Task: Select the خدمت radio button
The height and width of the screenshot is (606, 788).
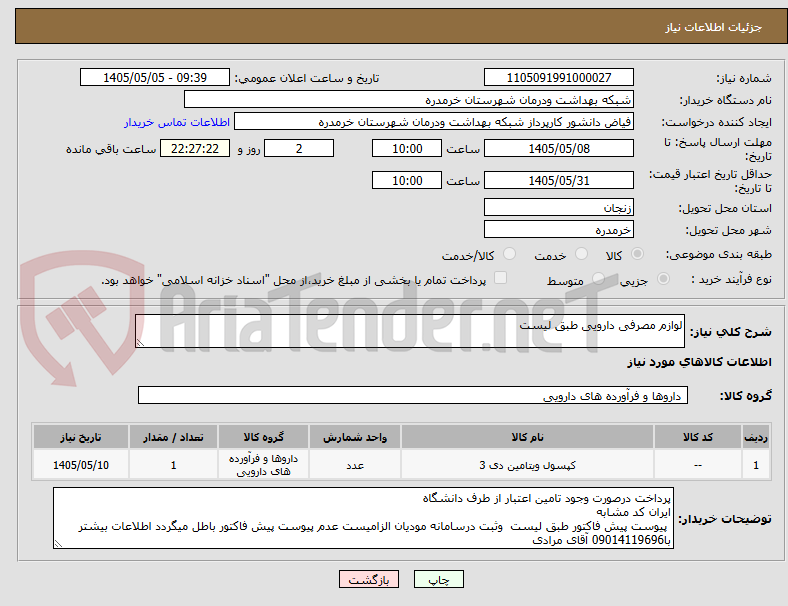Action: coord(581,254)
